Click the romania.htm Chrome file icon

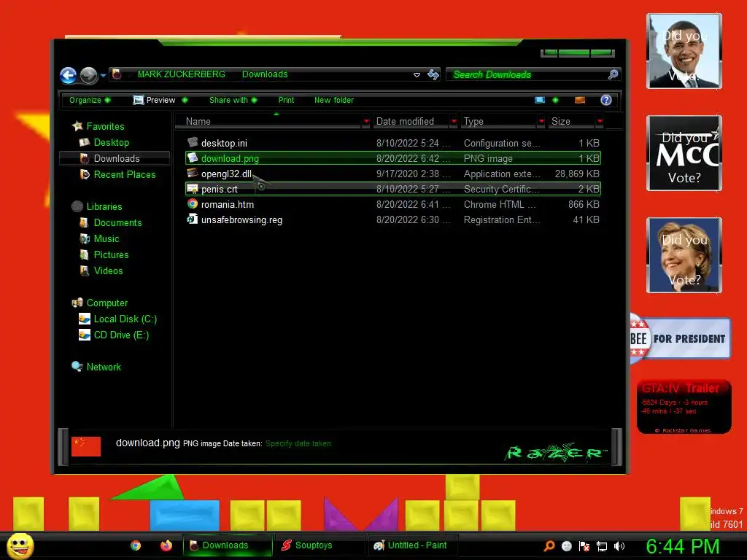coord(193,204)
